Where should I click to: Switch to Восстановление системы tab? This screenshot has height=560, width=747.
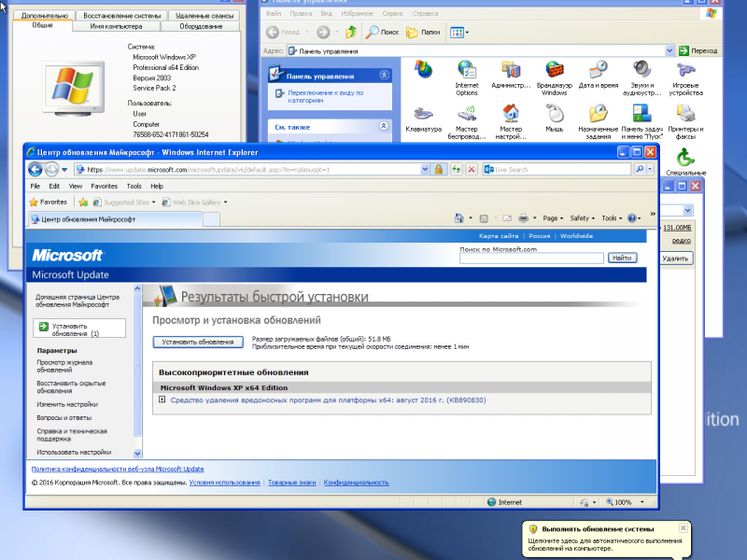tap(122, 16)
